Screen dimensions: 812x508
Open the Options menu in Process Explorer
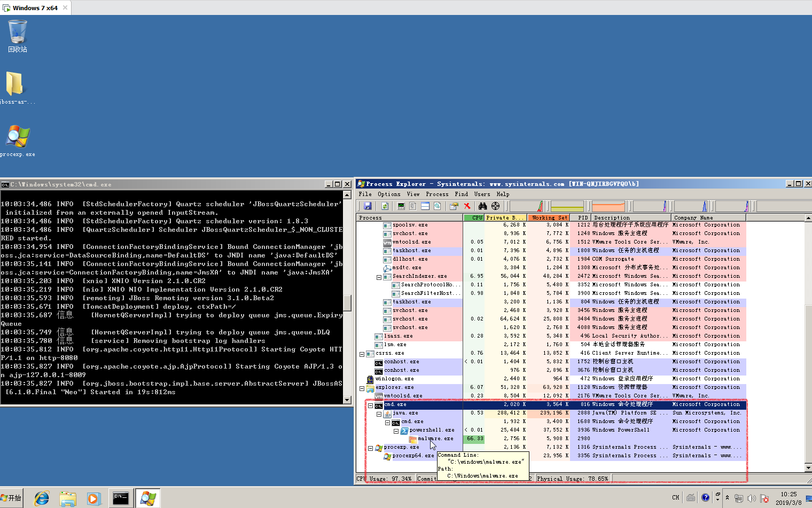(389, 194)
